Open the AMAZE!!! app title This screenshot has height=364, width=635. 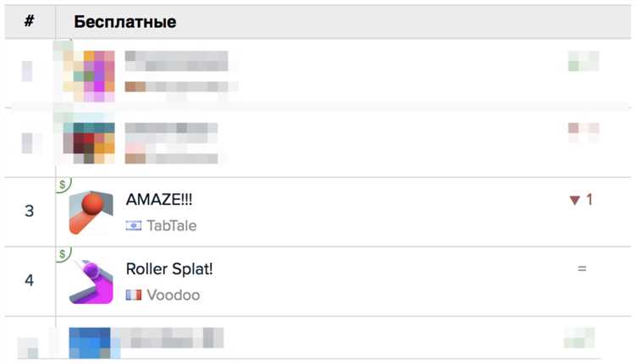click(x=159, y=200)
